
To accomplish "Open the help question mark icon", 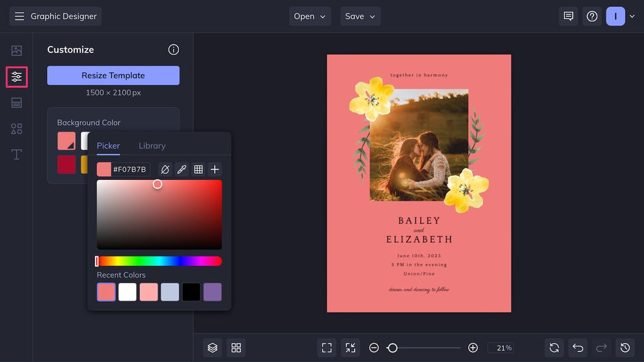I will click(592, 16).
